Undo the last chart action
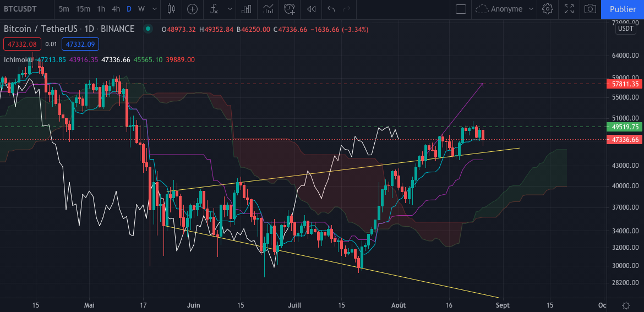Screen dimensions: 644x312 [331, 9]
